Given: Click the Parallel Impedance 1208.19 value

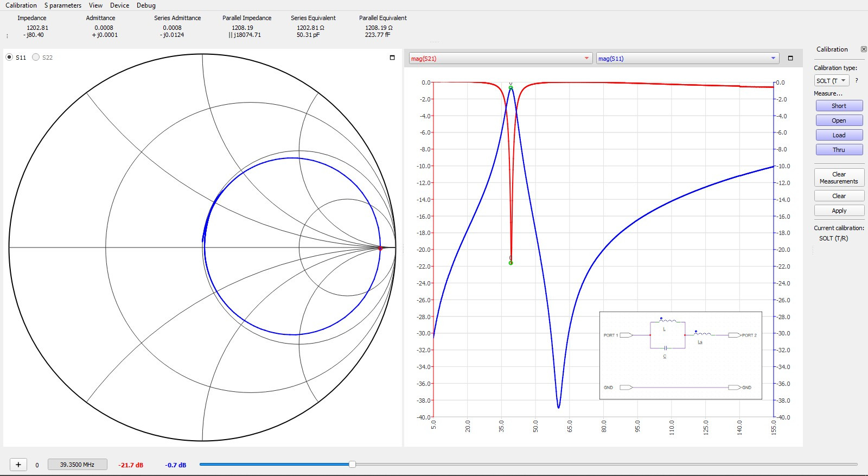Looking at the screenshot, I should click(242, 28).
